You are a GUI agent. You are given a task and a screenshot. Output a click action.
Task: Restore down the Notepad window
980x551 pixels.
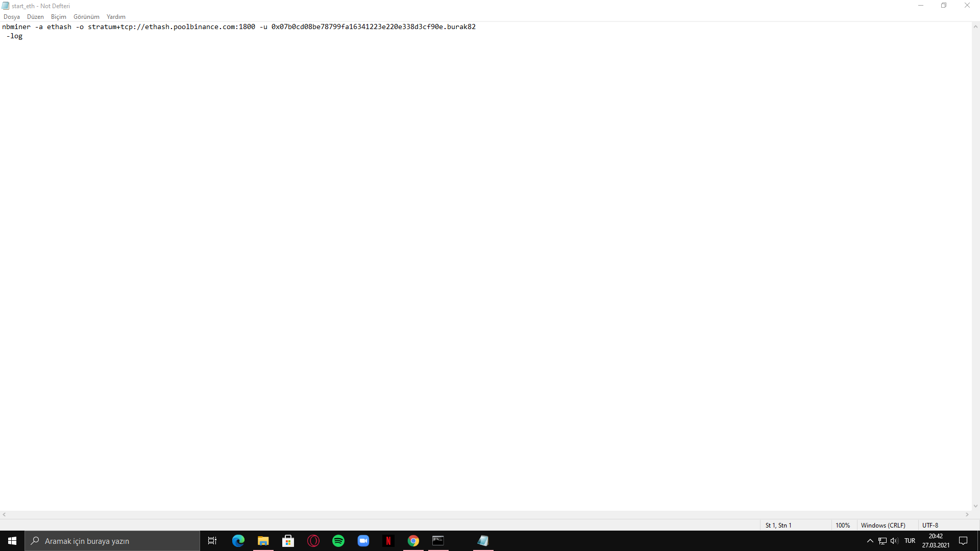pyautogui.click(x=944, y=6)
